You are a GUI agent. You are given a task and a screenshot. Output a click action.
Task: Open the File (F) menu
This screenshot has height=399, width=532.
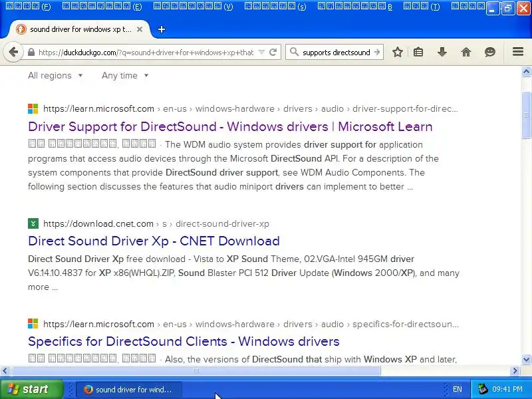coord(29,6)
